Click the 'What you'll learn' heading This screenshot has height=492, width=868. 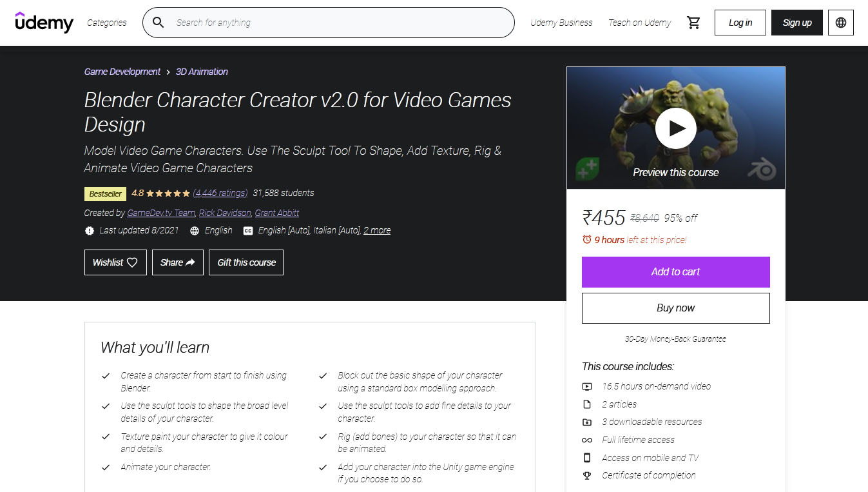click(x=155, y=348)
